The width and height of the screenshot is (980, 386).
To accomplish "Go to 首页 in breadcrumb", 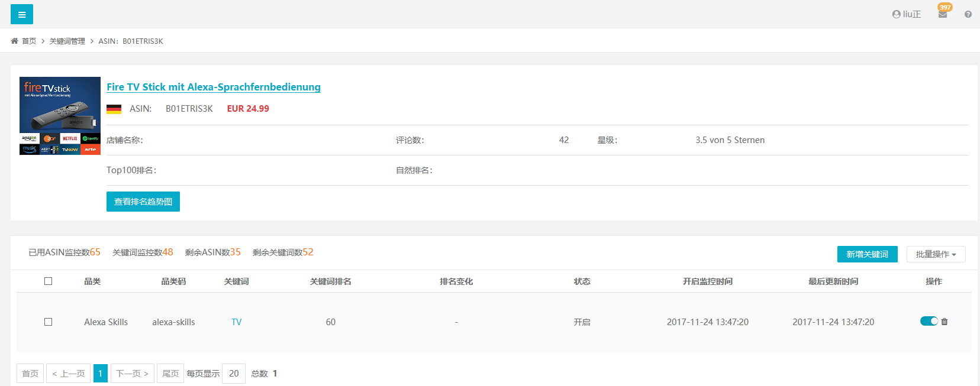I will (x=29, y=41).
